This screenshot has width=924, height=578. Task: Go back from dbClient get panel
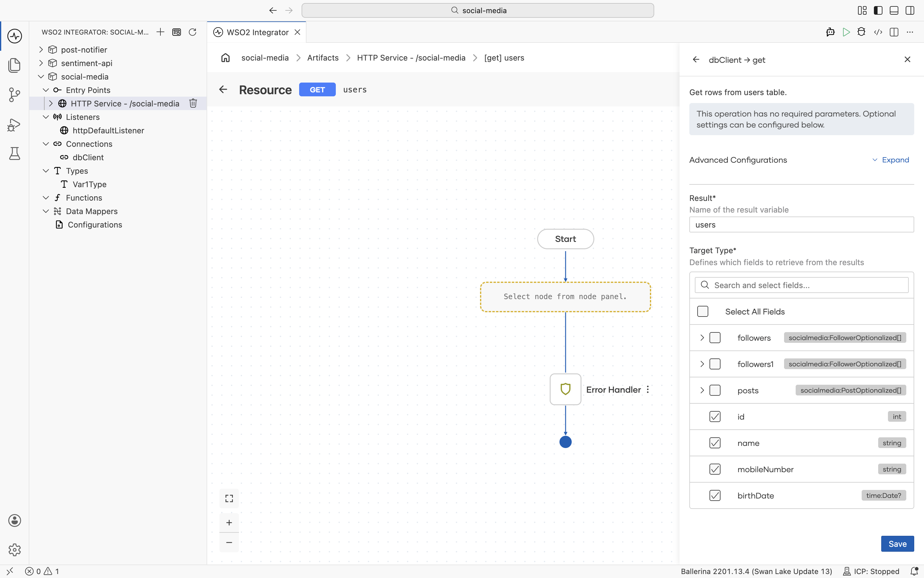tap(696, 60)
